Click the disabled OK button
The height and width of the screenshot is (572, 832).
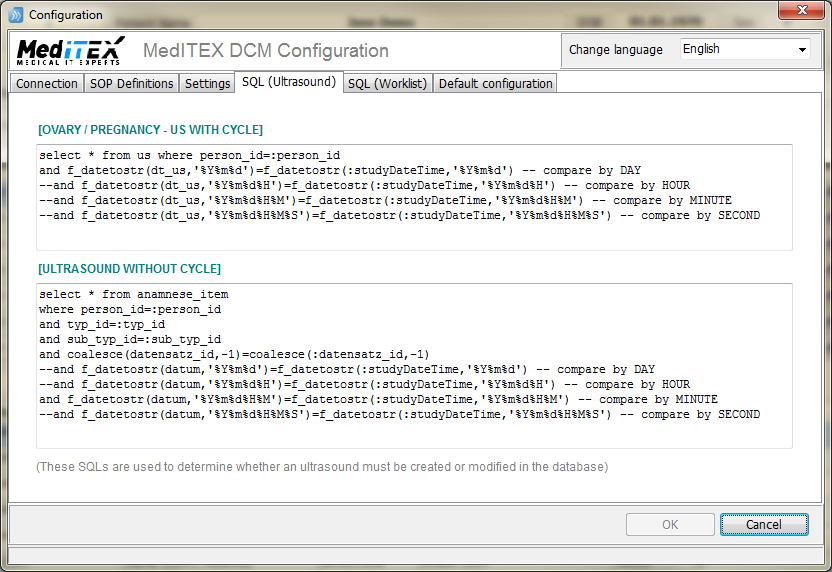pos(670,524)
